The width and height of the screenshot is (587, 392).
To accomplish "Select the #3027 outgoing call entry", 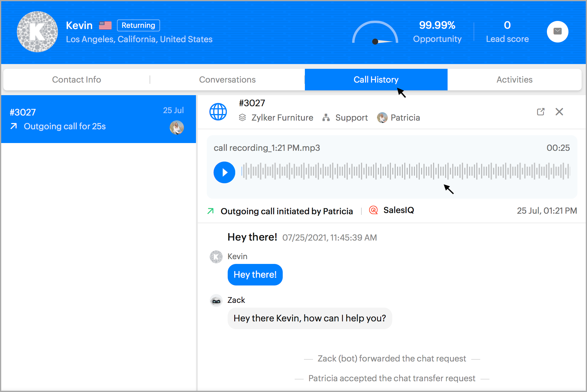I will 98,119.
